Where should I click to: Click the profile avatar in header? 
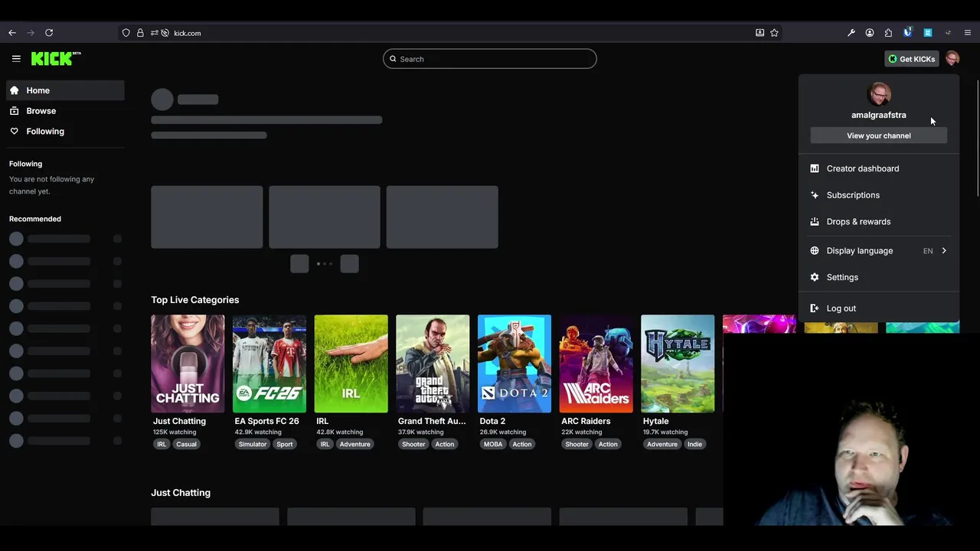952,59
